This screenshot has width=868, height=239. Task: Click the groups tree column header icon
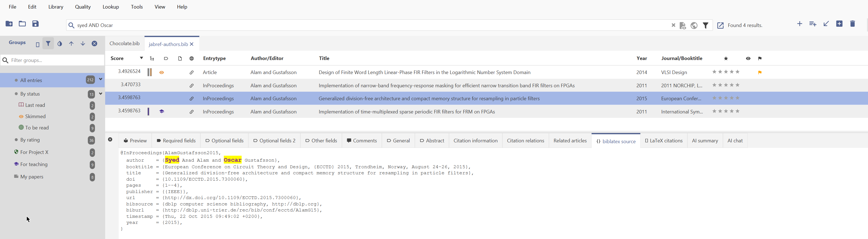point(152,59)
